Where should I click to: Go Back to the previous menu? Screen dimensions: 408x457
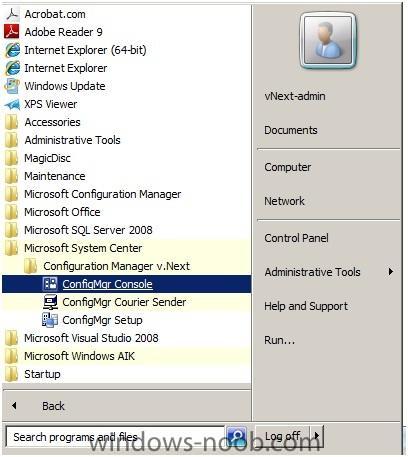pos(53,406)
